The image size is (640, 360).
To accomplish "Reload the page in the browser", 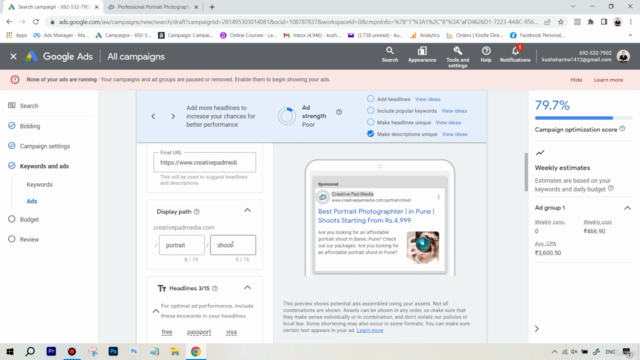I will pyautogui.click(x=36, y=22).
